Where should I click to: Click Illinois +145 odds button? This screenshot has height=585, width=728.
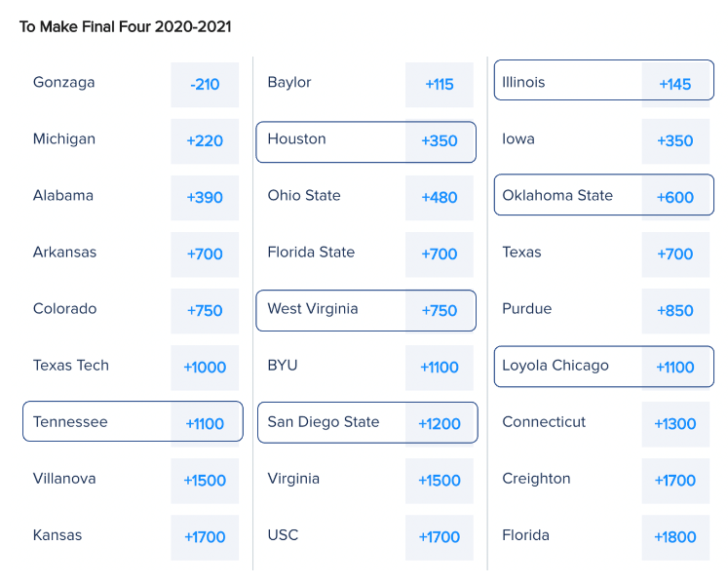674,85
